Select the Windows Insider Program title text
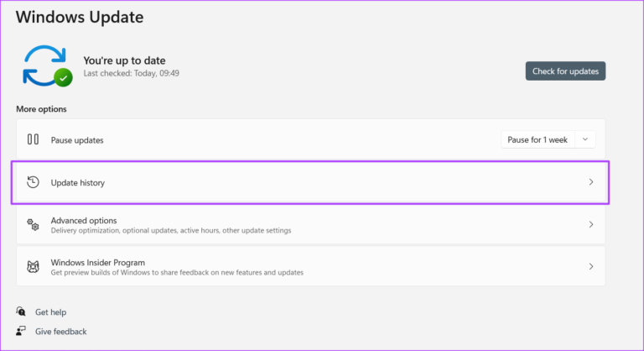 pyautogui.click(x=97, y=262)
